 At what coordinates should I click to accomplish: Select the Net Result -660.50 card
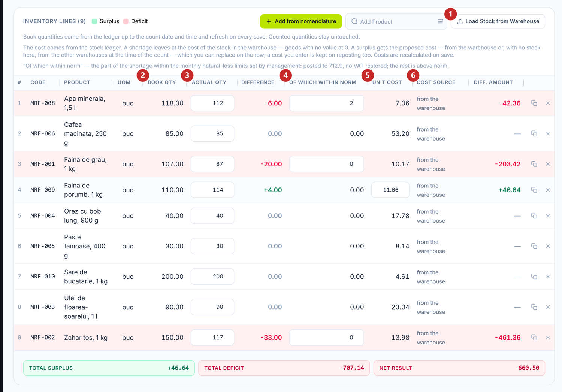point(459,368)
